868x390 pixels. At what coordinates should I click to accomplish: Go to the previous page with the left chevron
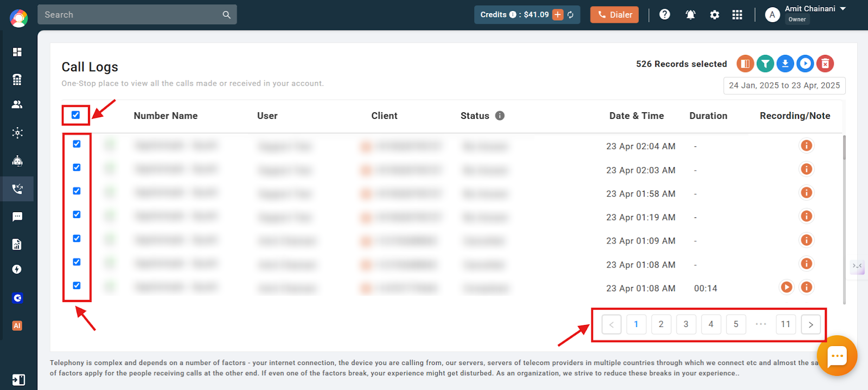[x=611, y=324]
